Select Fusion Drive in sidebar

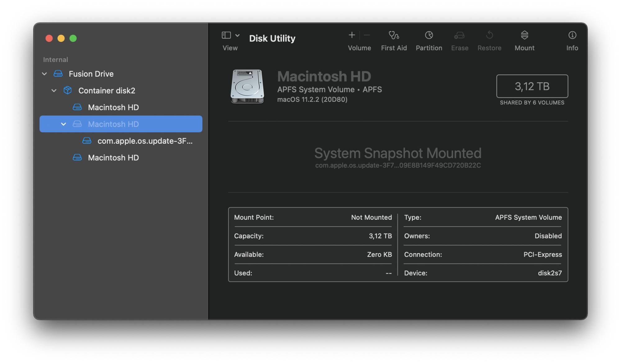click(x=121, y=74)
